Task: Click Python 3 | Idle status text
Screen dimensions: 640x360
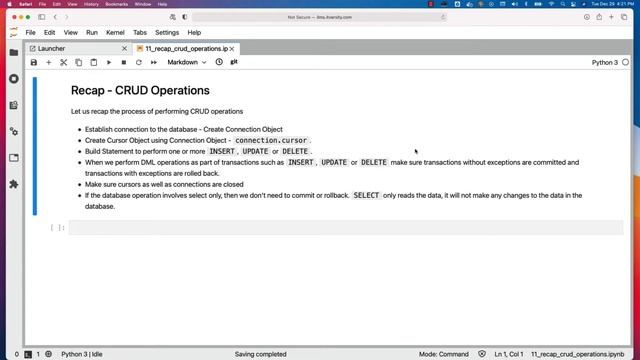Action: click(x=82, y=354)
